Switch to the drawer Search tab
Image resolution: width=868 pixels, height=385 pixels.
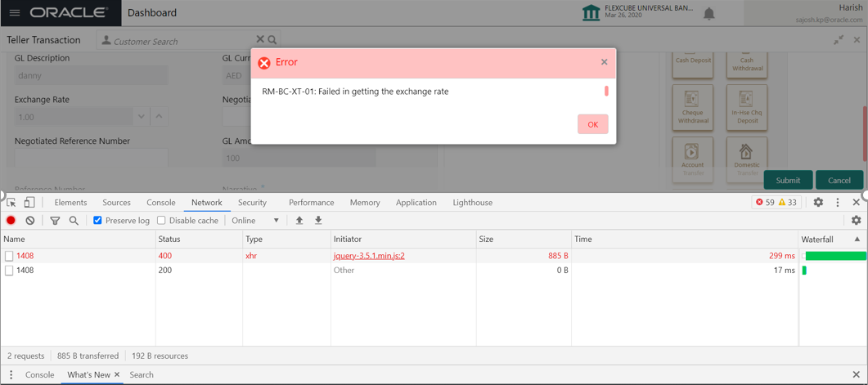click(x=142, y=374)
